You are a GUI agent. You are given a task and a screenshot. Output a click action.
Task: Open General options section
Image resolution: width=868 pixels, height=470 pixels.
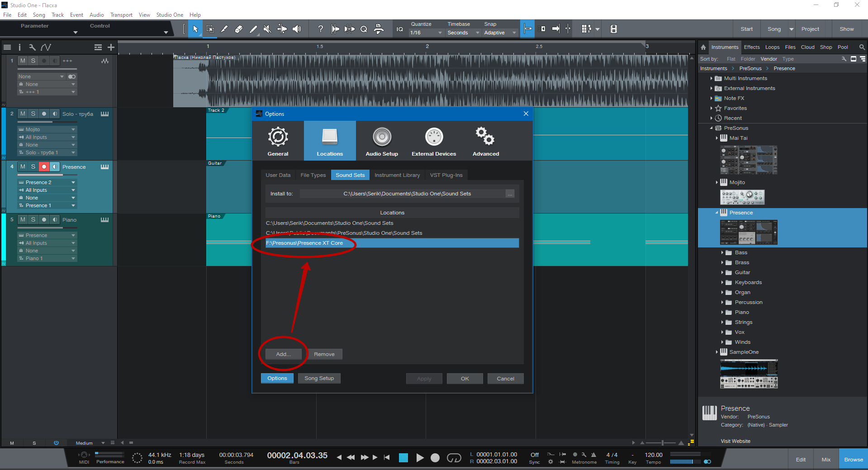[278, 141]
